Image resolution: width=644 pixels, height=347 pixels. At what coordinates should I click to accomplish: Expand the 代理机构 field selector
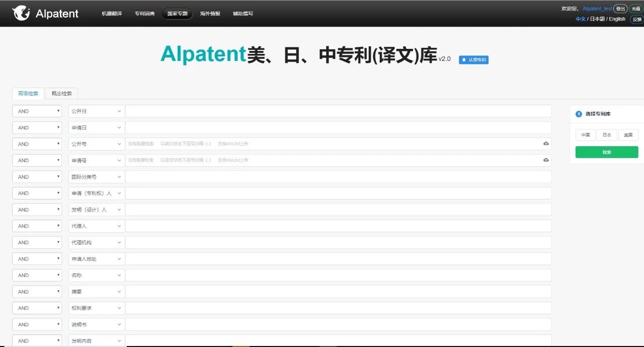[x=97, y=242]
